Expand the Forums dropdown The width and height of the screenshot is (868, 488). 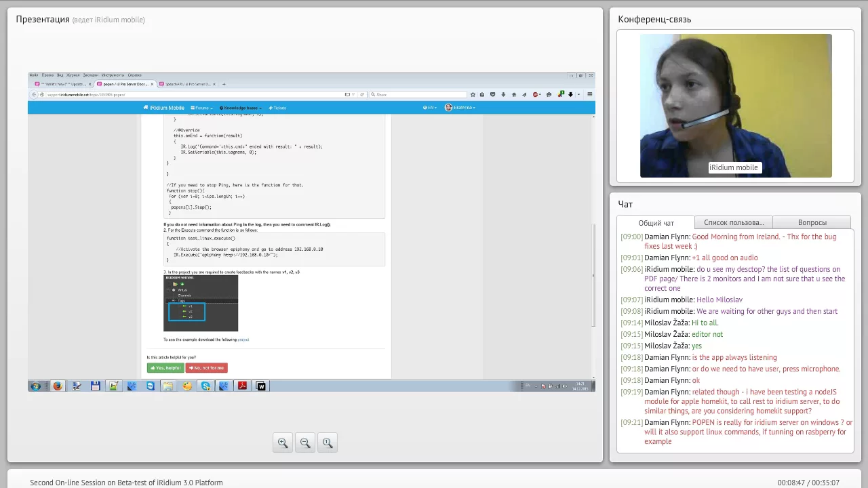pyautogui.click(x=202, y=108)
